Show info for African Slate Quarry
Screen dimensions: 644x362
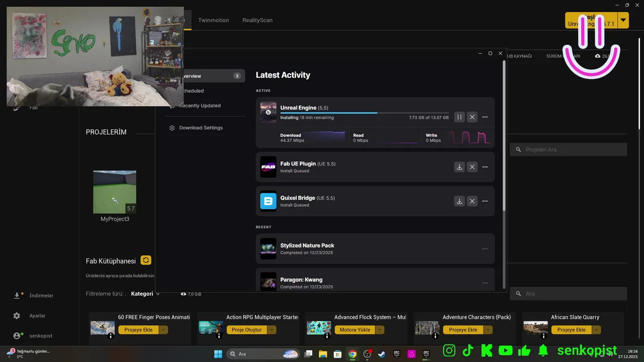coord(543,336)
